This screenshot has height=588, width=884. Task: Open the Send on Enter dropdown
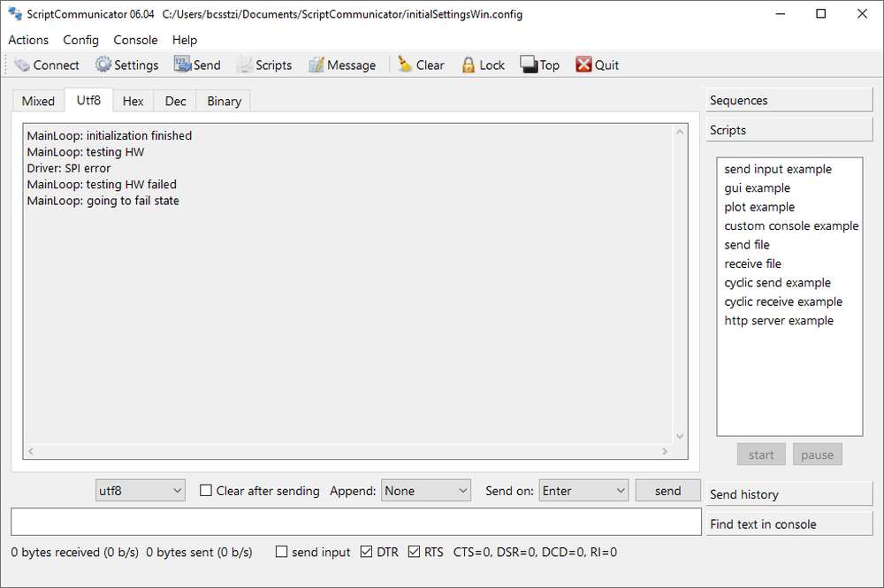[583, 491]
